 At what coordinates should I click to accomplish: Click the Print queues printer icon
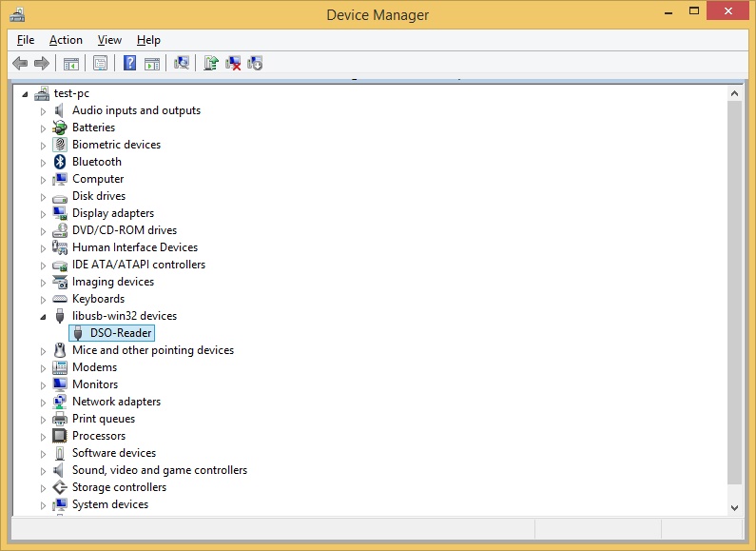pyautogui.click(x=60, y=419)
